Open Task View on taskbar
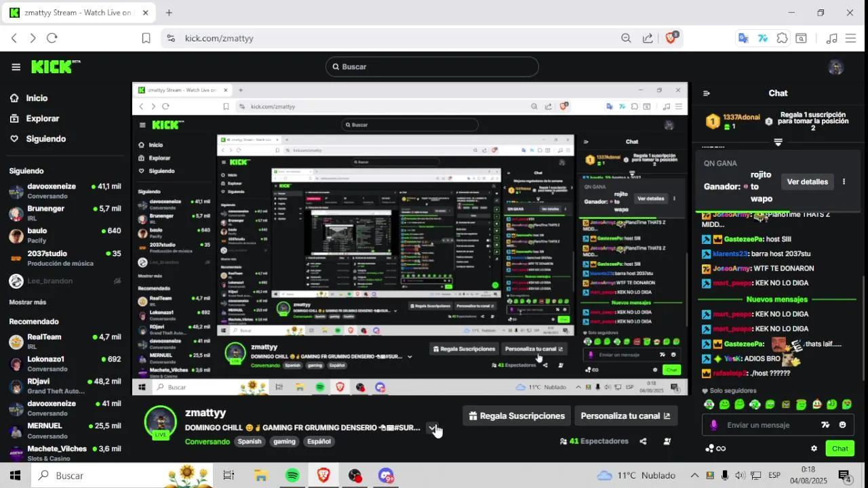This screenshot has height=488, width=868. coord(229,476)
